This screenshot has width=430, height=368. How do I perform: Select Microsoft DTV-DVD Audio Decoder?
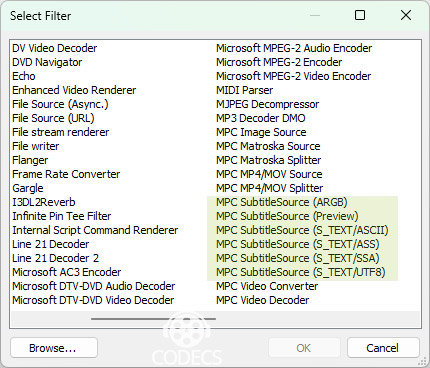tap(94, 286)
